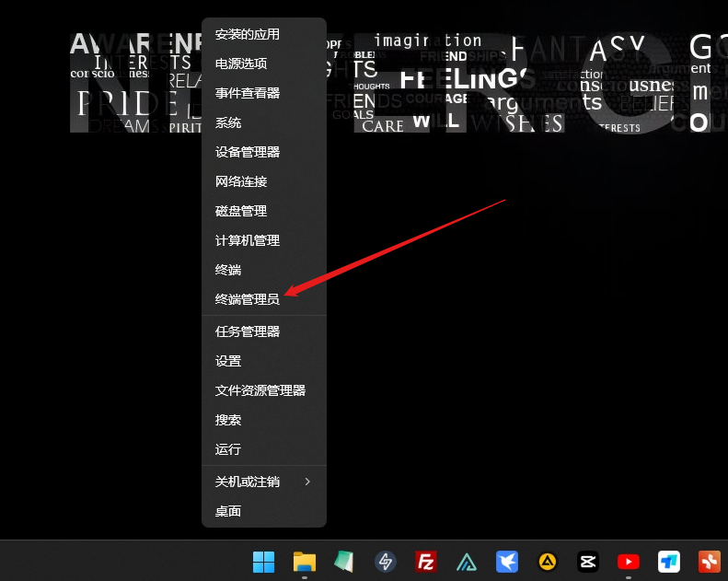Open File Explorer from the taskbar

tap(304, 561)
